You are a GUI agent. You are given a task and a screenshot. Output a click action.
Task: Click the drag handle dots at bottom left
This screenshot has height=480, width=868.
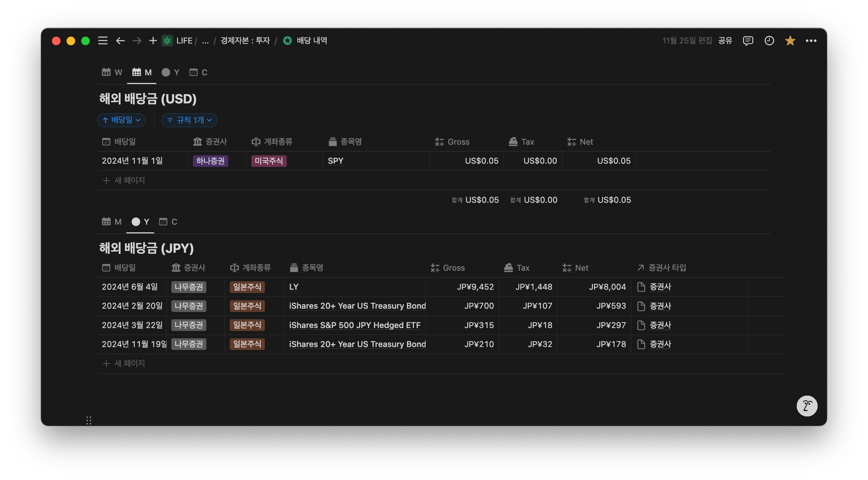pos(89,420)
